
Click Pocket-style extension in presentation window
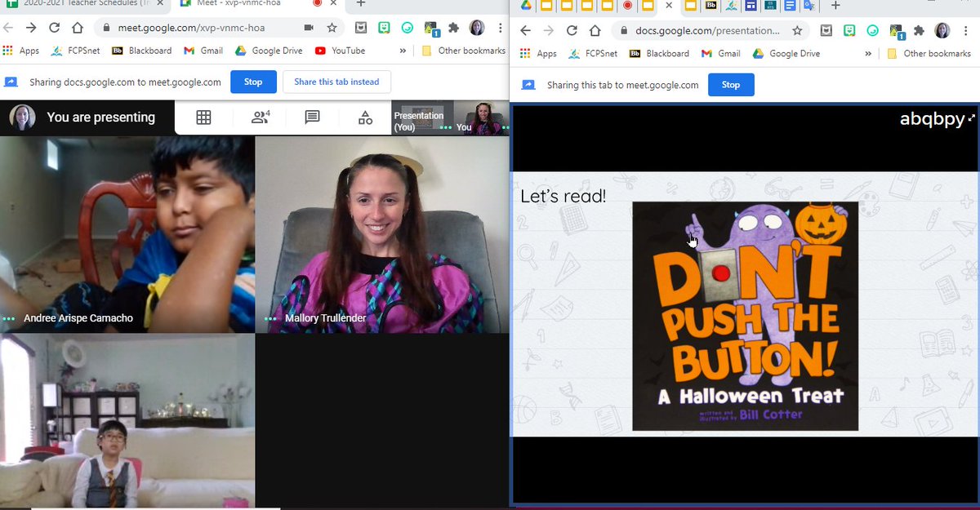[826, 31]
